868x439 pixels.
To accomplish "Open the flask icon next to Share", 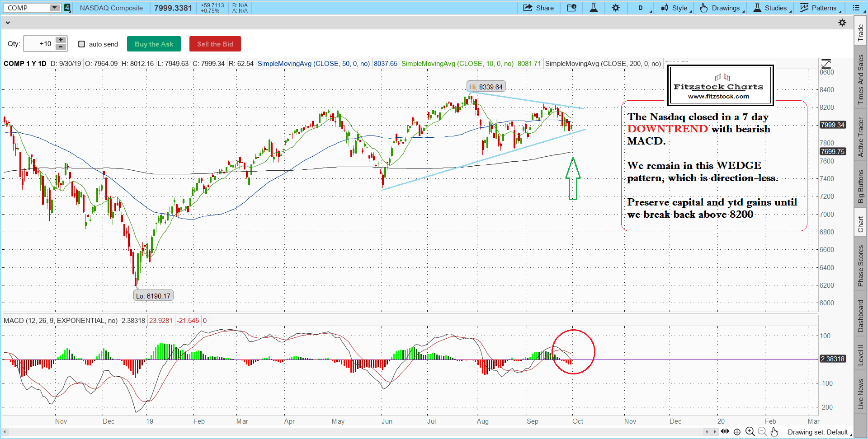I will coord(594,8).
